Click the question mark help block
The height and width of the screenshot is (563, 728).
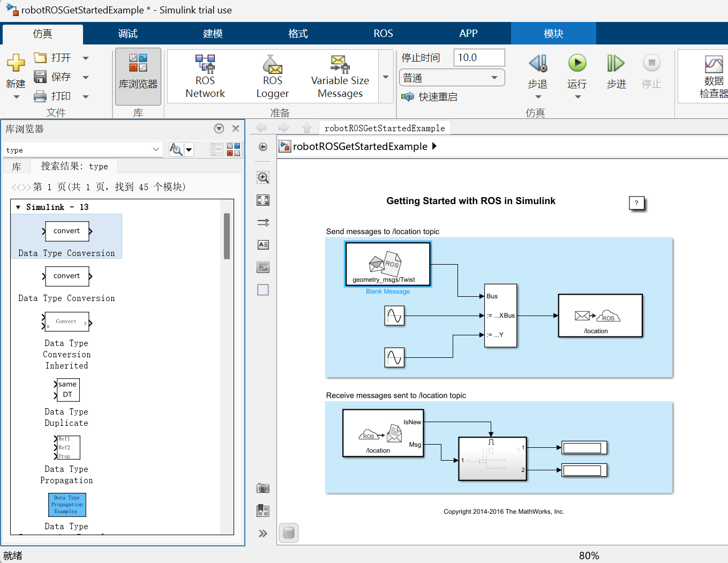pos(636,203)
